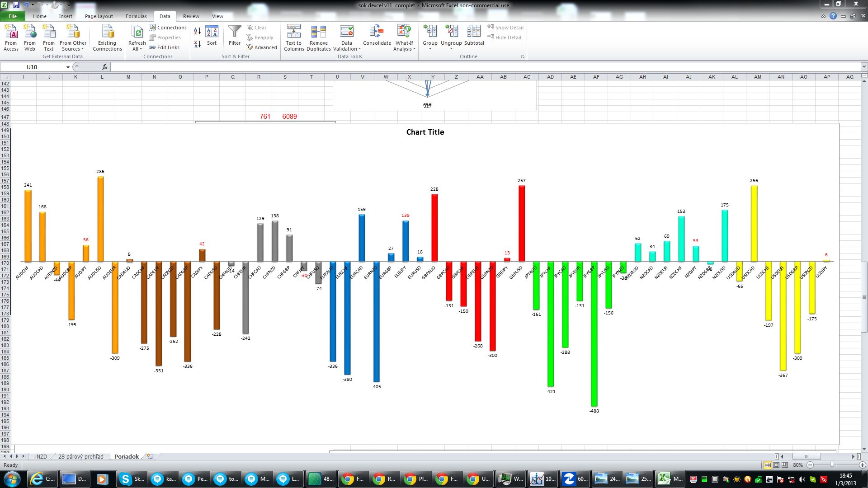Screen dimensions: 868x488
Task: Insert a new worksheet tab
Action: [150, 456]
